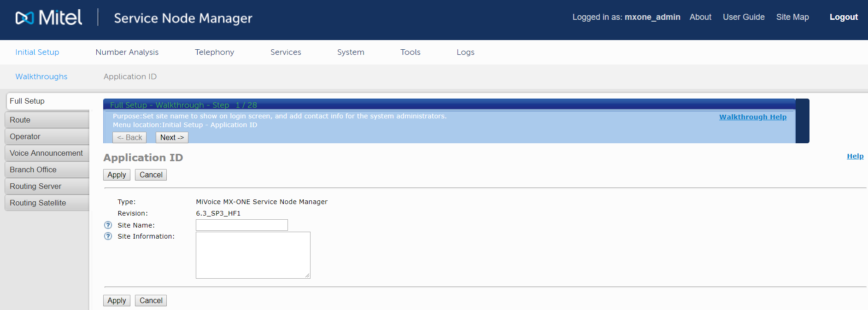Select the Application ID submenu tab
This screenshot has width=868, height=310.
tap(130, 76)
